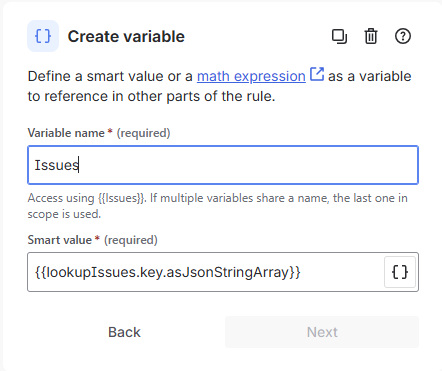Click the 'Define a smart value' description text
The image size is (442, 371).
[219, 86]
